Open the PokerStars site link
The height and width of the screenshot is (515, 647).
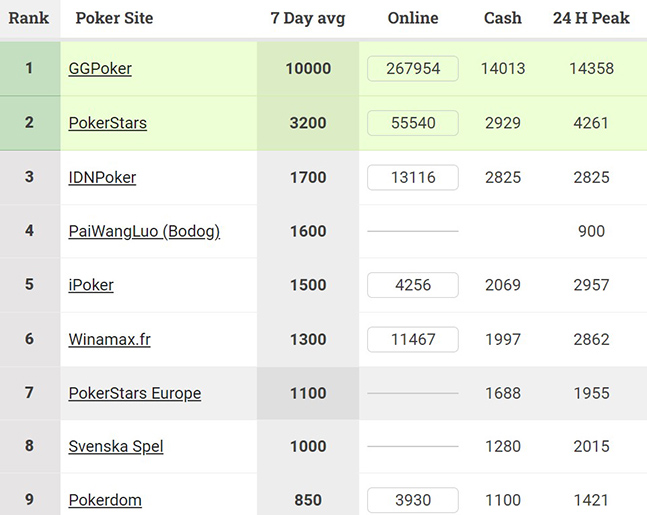tap(108, 123)
